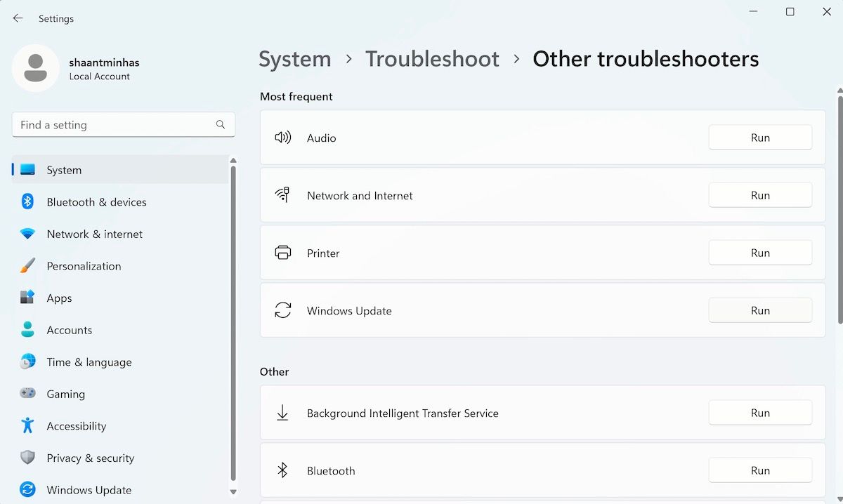
Task: Click the shaantminhas account name
Action: coord(104,62)
